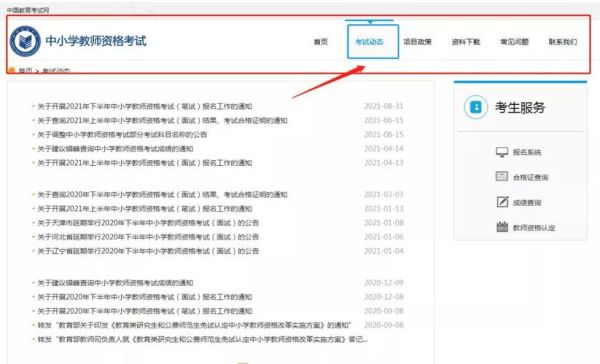Open 报名系统 via its monitor icon
The image size is (600, 364).
point(502,152)
